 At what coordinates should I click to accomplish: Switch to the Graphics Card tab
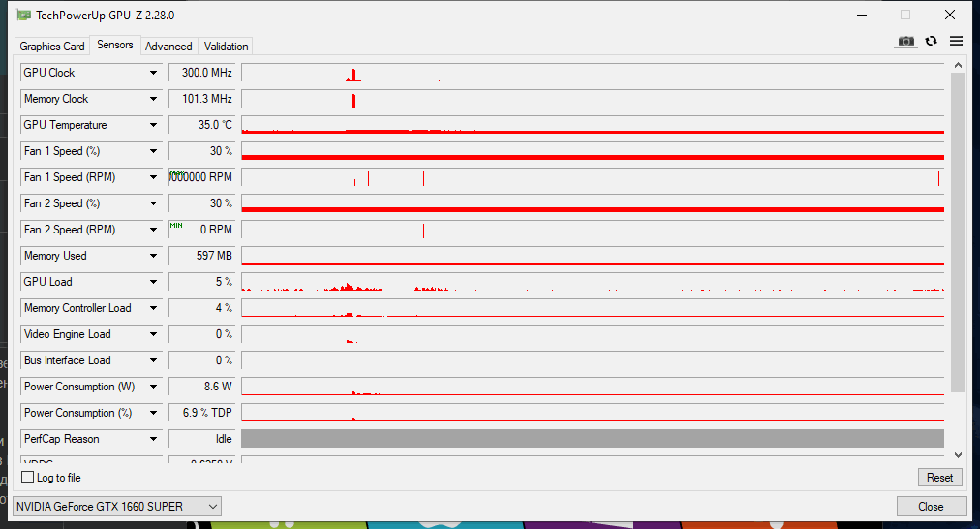(x=52, y=47)
